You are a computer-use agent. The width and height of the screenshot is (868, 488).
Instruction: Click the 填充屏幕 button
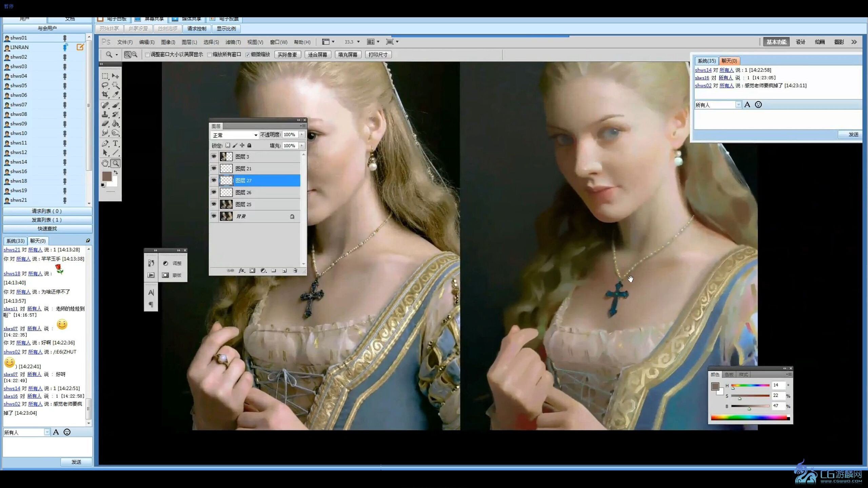[x=348, y=55]
